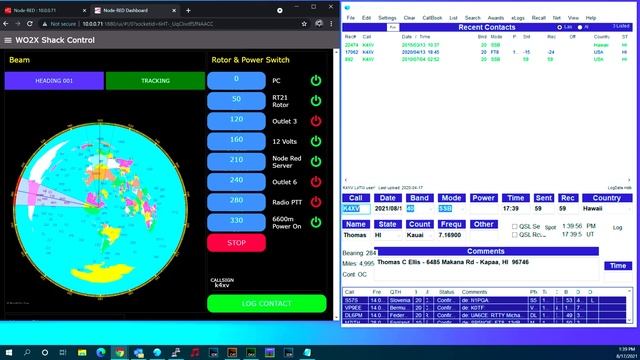Click into the Comments text area
The image size is (640, 360).
(x=487, y=268)
